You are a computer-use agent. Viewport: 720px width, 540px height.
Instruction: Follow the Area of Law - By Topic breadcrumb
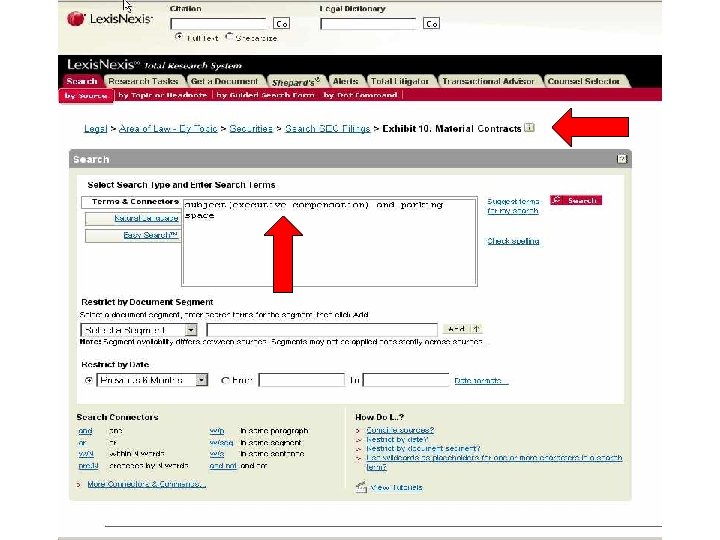168,129
